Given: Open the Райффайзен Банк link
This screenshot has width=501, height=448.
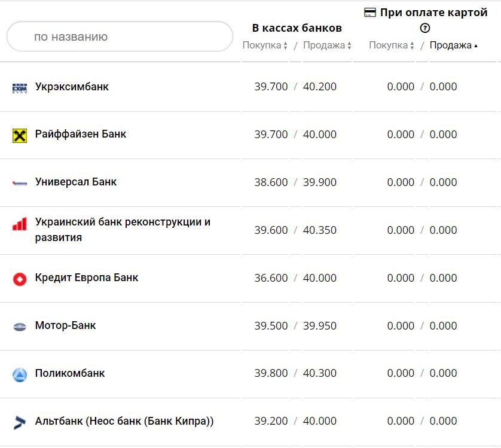Looking at the screenshot, I should tap(81, 134).
